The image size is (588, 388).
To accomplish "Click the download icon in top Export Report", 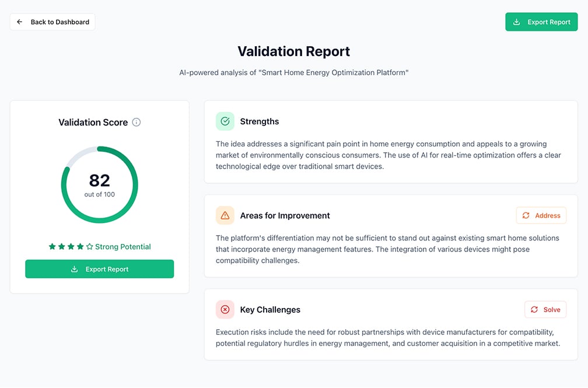I will 516,22.
